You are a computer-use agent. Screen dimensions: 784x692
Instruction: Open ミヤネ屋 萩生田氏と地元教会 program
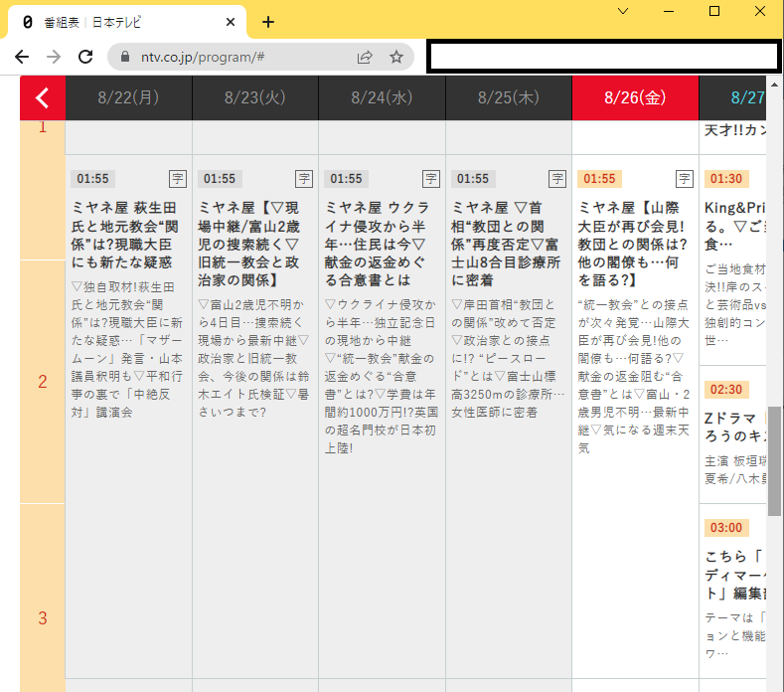(125, 236)
